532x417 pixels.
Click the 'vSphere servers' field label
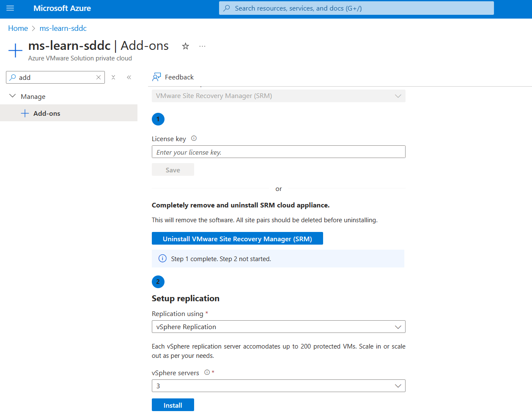tap(176, 373)
